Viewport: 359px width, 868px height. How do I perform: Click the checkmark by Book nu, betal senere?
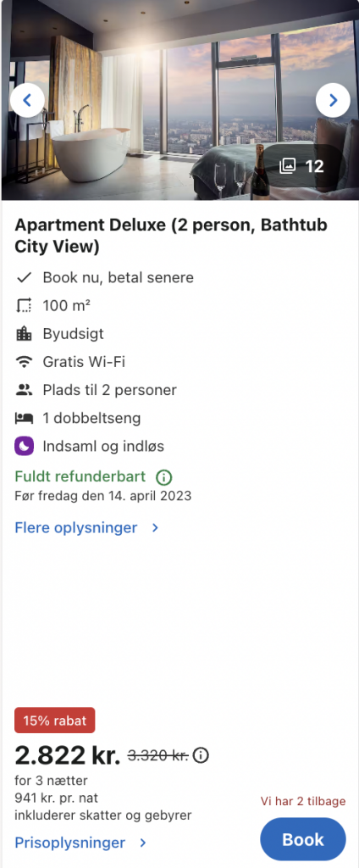[x=24, y=277]
